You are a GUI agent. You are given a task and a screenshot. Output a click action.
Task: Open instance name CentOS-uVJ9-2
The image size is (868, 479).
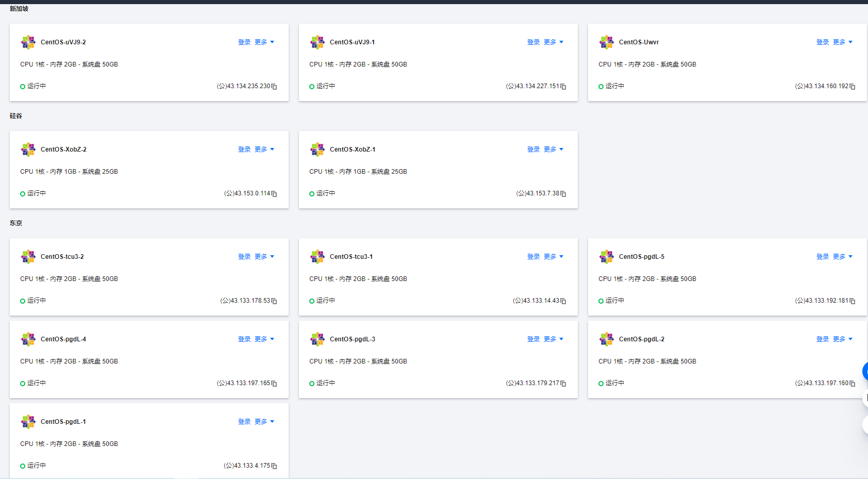pos(63,42)
